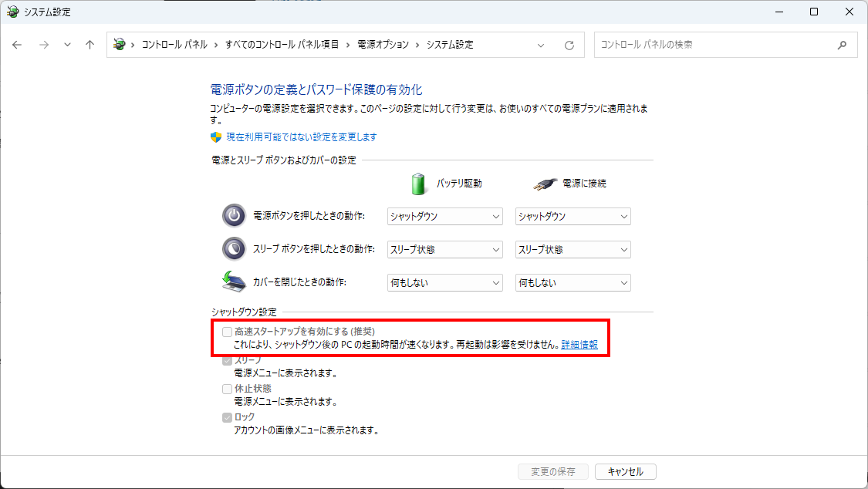The height and width of the screenshot is (489, 868).
Task: Select システム設定 breadcrumb
Action: tap(450, 44)
